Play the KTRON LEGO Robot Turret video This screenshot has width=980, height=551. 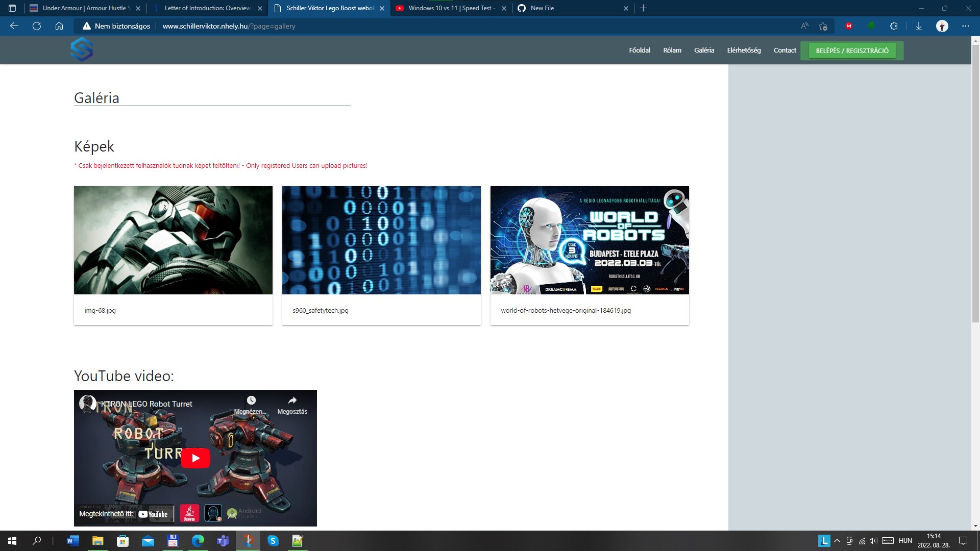click(x=195, y=458)
